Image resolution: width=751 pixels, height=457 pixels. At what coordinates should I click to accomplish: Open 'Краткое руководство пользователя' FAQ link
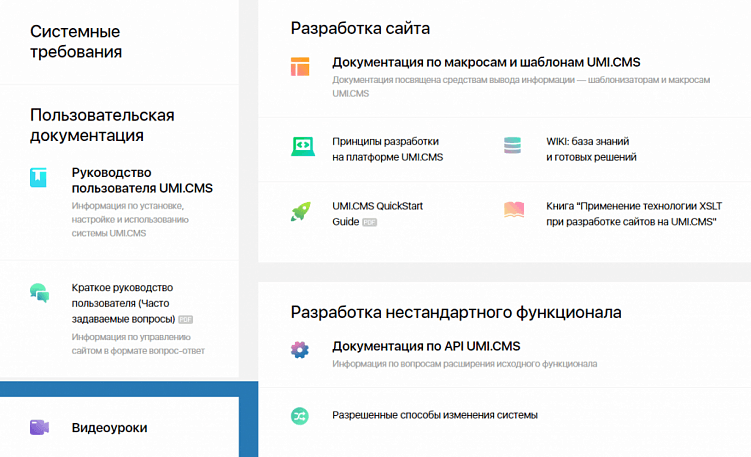tap(123, 303)
